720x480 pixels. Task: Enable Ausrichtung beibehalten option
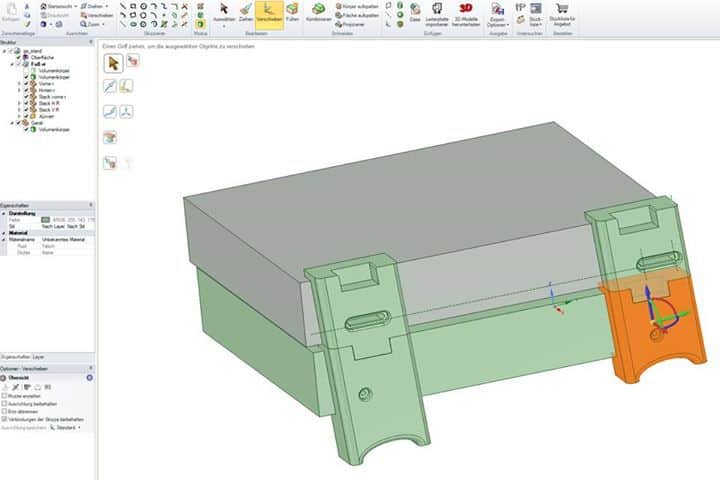(5, 403)
